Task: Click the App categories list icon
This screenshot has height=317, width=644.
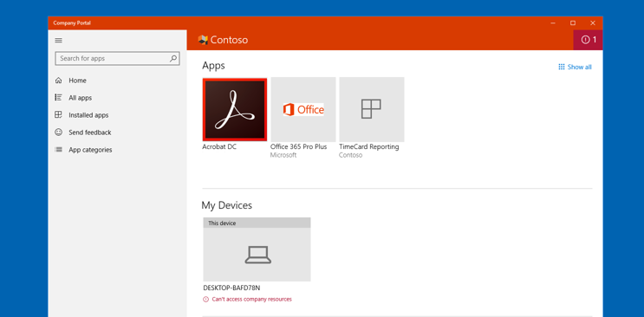Action: pos(58,150)
